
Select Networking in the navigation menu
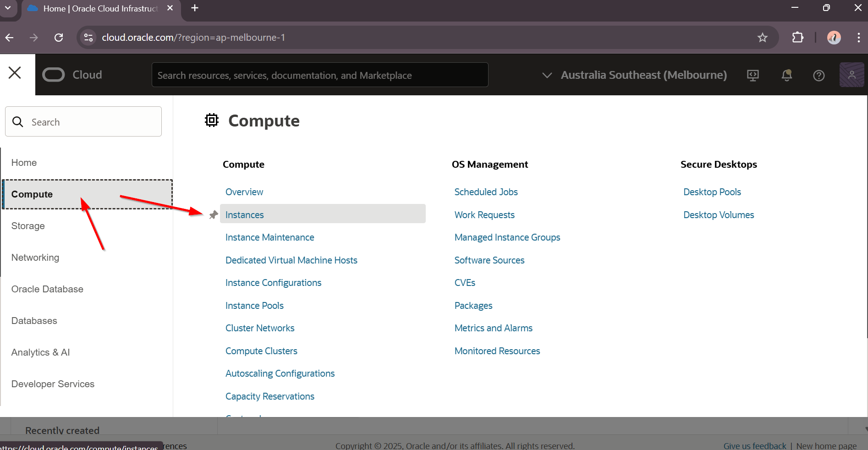(35, 258)
